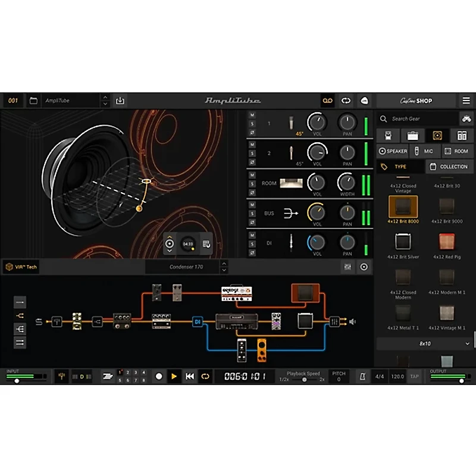
Task: Click the stompbox category icon
Action: [389, 136]
